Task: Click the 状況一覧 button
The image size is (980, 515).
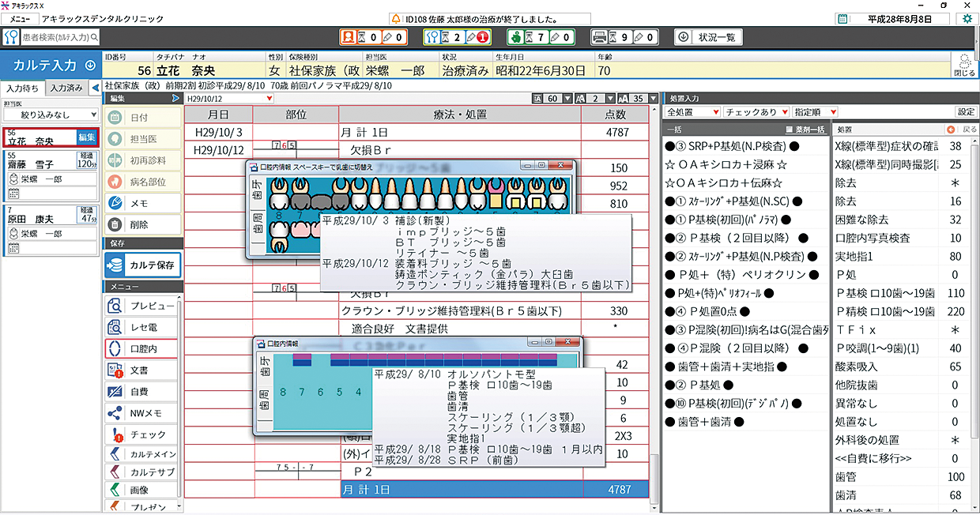Action: pos(710,37)
